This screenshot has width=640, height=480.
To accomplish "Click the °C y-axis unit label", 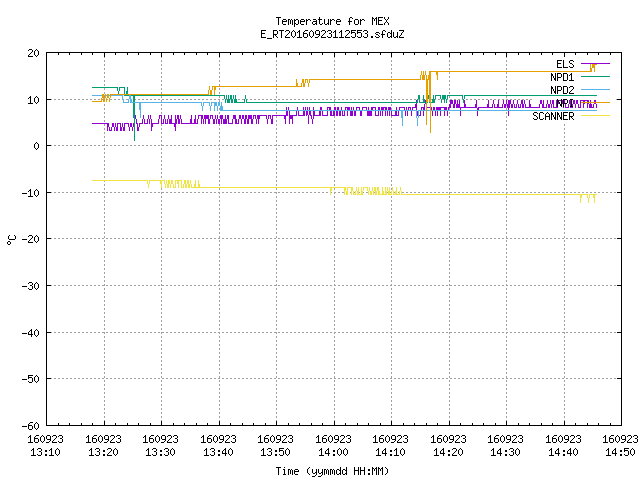I will coord(11,240).
